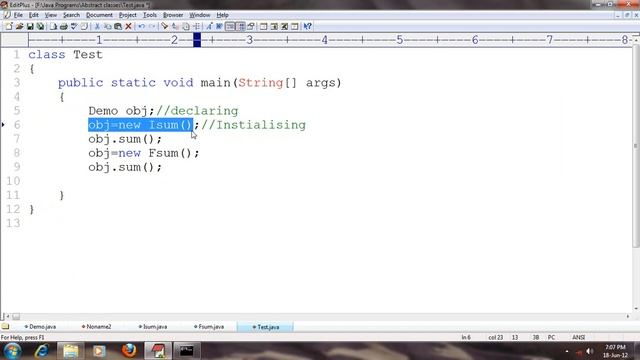Click the Print icon in toolbar
The image size is (640, 360).
pyautogui.click(x=63, y=27)
